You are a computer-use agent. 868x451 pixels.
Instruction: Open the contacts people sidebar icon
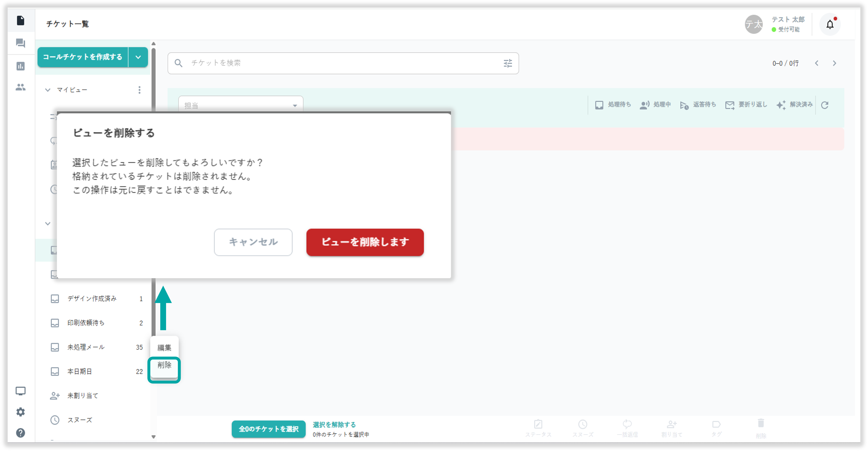(20, 87)
